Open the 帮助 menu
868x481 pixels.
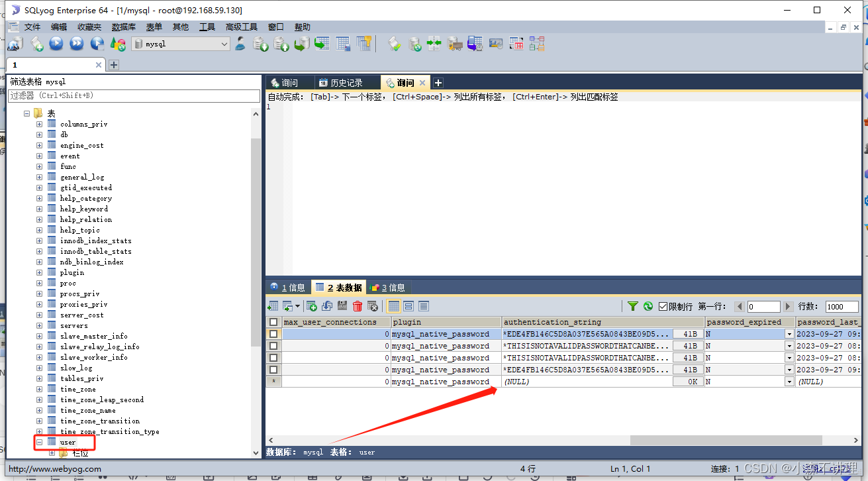pyautogui.click(x=303, y=27)
